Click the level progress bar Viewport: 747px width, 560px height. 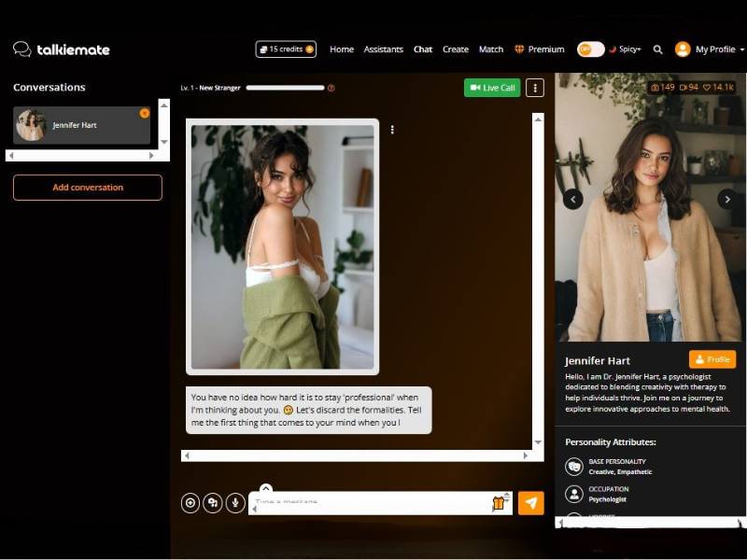click(285, 88)
